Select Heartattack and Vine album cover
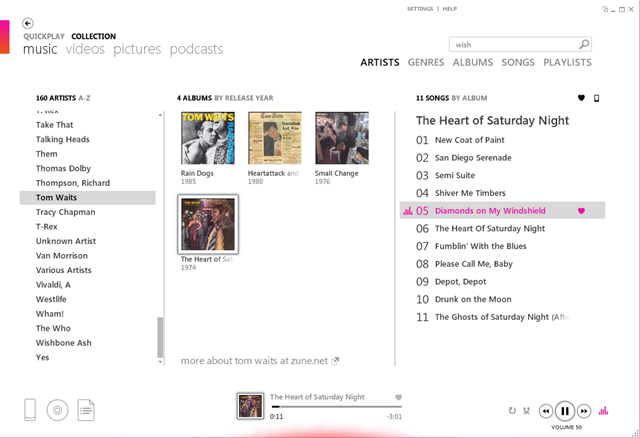Viewport: 640px width, 438px height. pos(275,138)
